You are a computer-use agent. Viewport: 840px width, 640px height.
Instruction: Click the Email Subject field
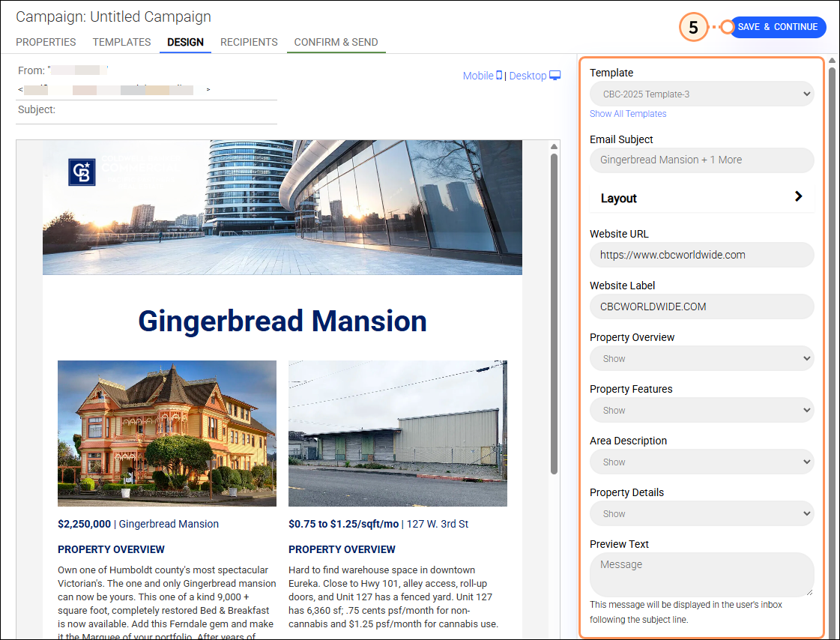coord(701,160)
